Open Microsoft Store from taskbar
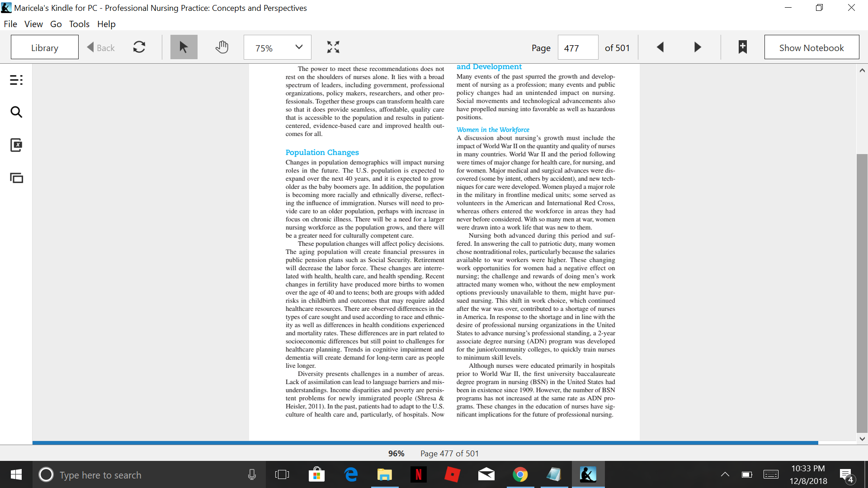 coord(316,474)
